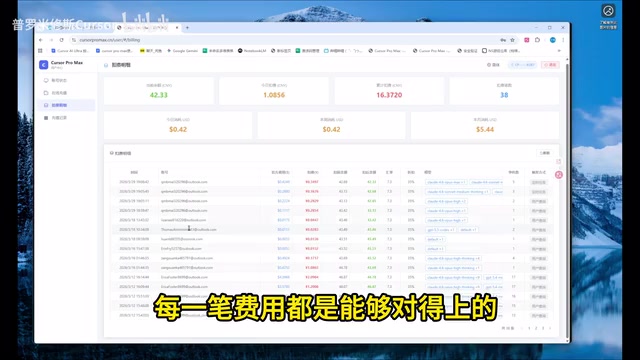Open sidebar item with monitor icon
Viewport: 640px width, 360px height.
coord(66,80)
